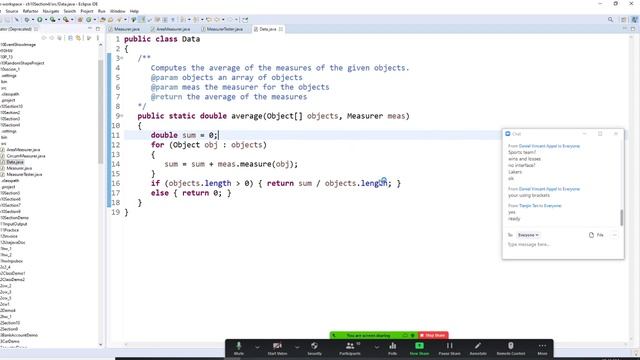Click the Link with Editor icon in navigator panel

click(x=78, y=38)
